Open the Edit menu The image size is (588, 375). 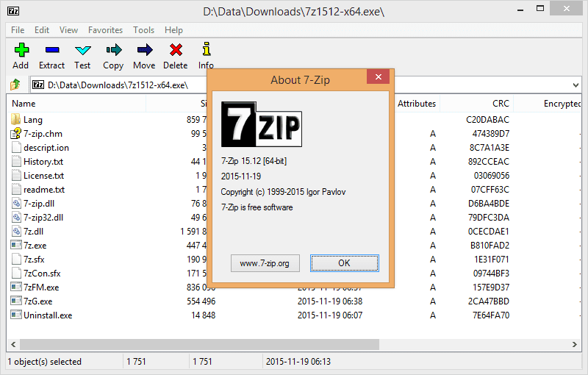point(42,30)
